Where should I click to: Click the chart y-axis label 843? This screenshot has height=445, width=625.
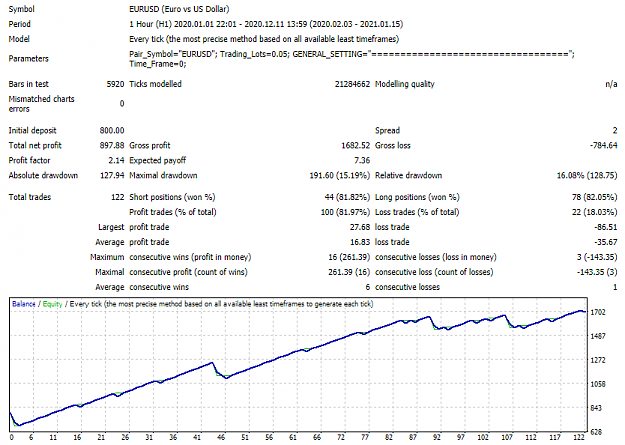point(597,408)
